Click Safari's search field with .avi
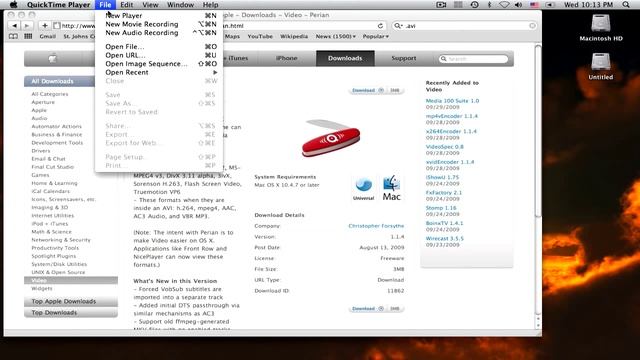640x360 pixels. (x=464, y=26)
